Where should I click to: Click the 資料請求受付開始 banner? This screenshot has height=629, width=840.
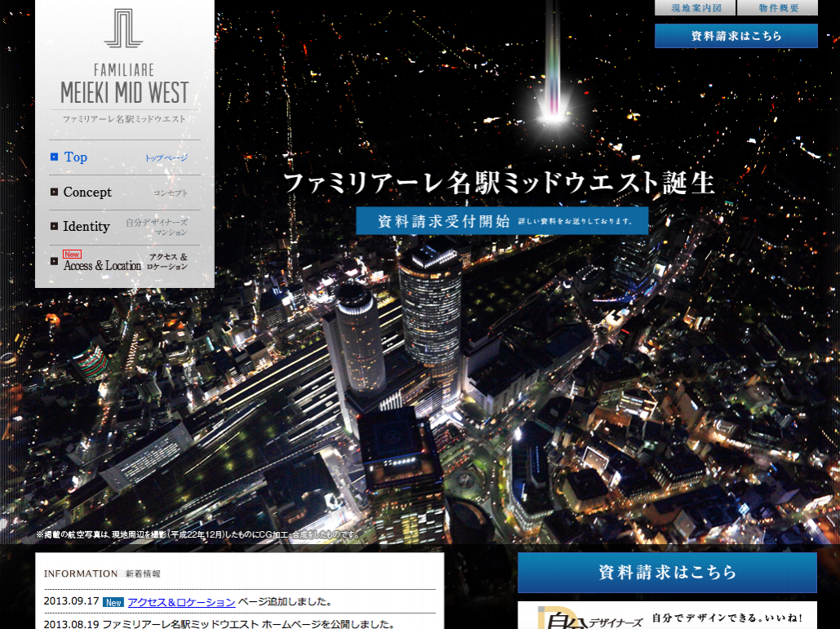point(502,221)
